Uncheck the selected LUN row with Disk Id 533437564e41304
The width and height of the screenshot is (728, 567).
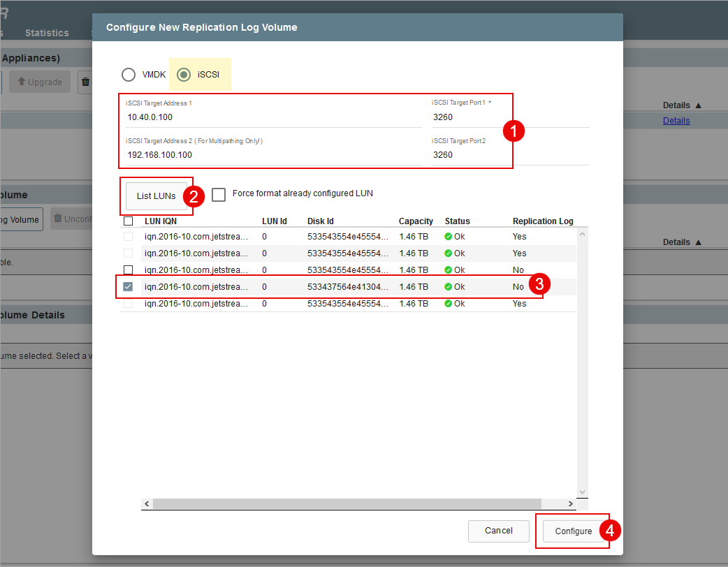coord(128,287)
